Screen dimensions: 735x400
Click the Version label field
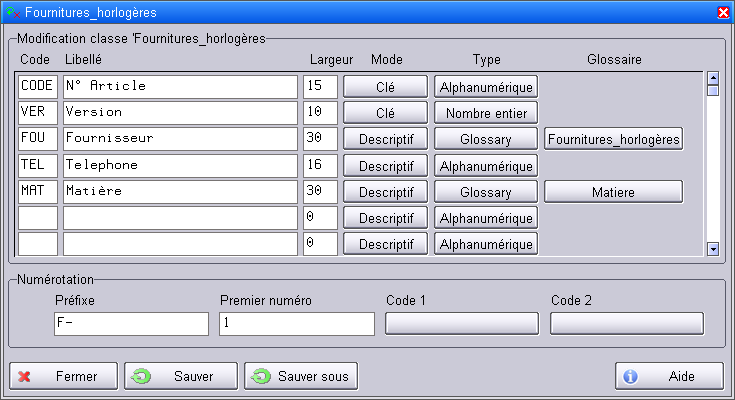pos(180,113)
